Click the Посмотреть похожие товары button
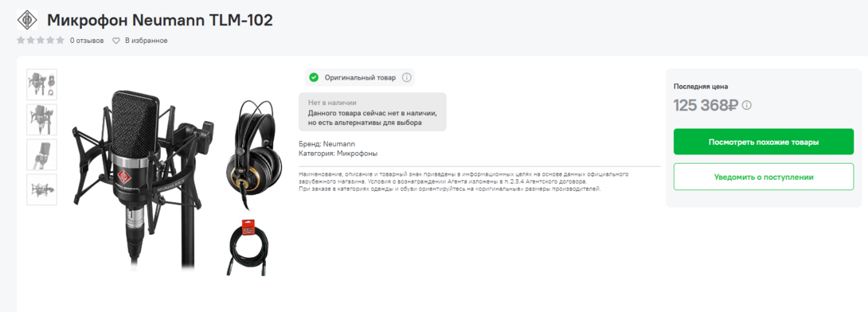 coord(764,142)
